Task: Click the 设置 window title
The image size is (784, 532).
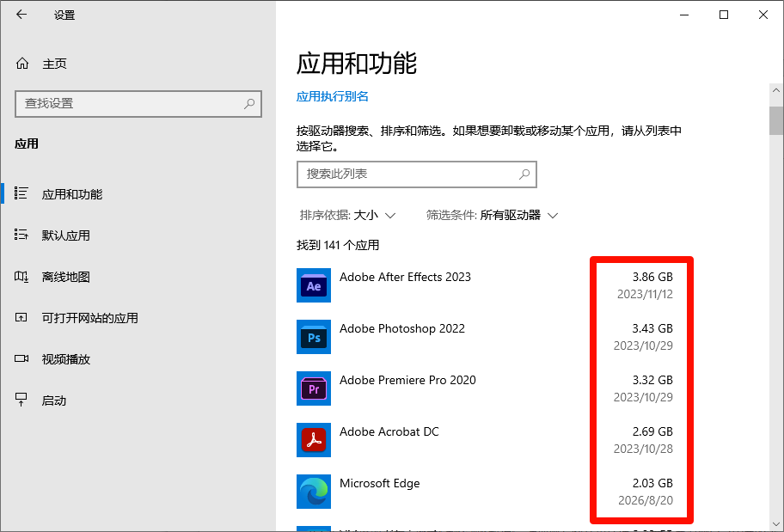Action: [64, 15]
